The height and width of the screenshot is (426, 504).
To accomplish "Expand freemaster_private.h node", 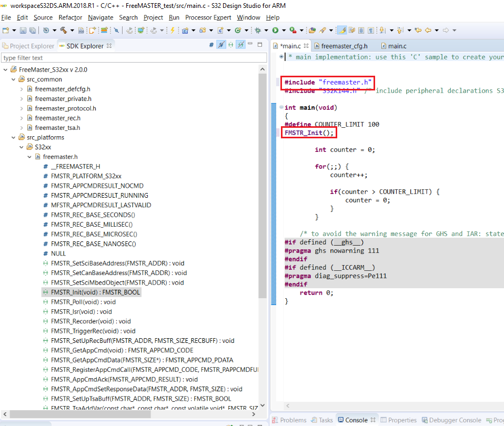I will 22,99.
